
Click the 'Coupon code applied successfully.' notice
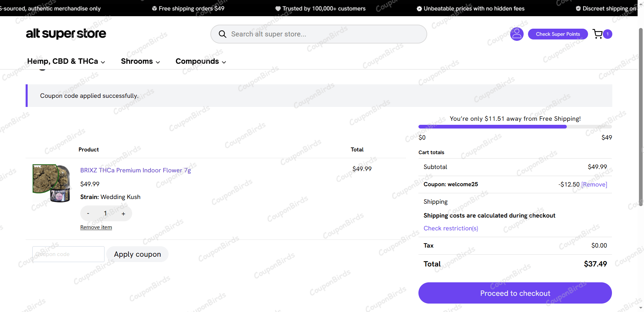[319, 96]
